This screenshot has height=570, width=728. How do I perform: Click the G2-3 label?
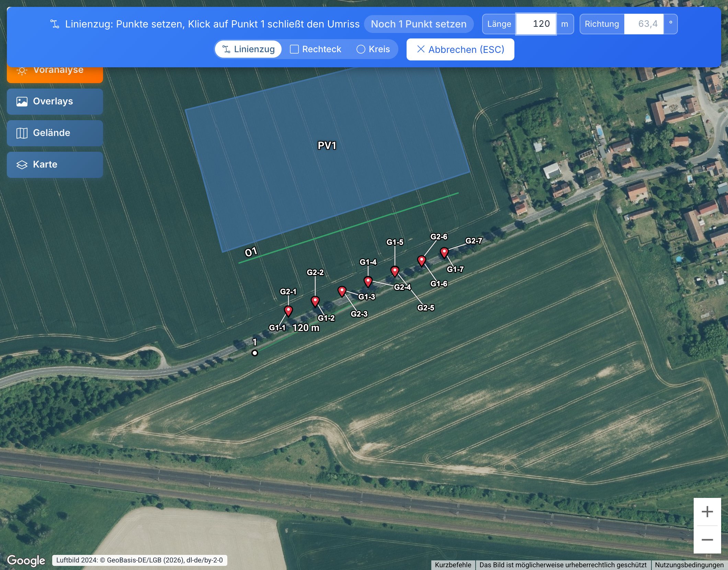tap(359, 314)
